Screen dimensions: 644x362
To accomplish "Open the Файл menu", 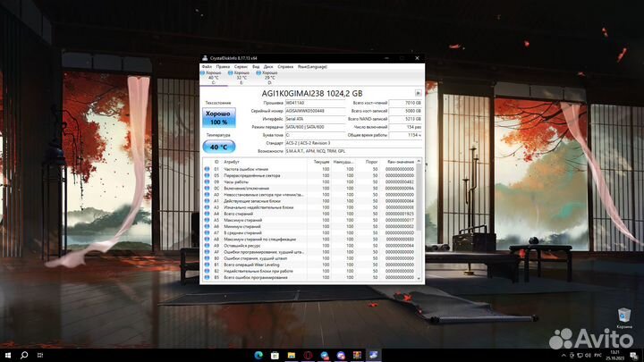I will point(207,66).
